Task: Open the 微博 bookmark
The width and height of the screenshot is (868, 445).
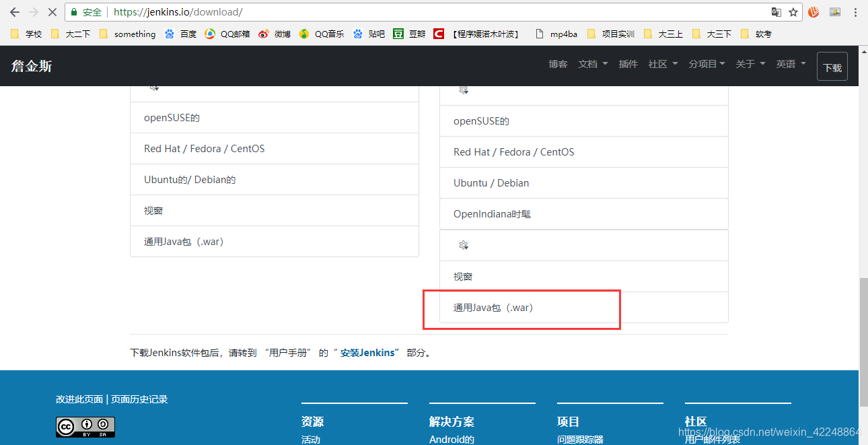Action: 275,34
